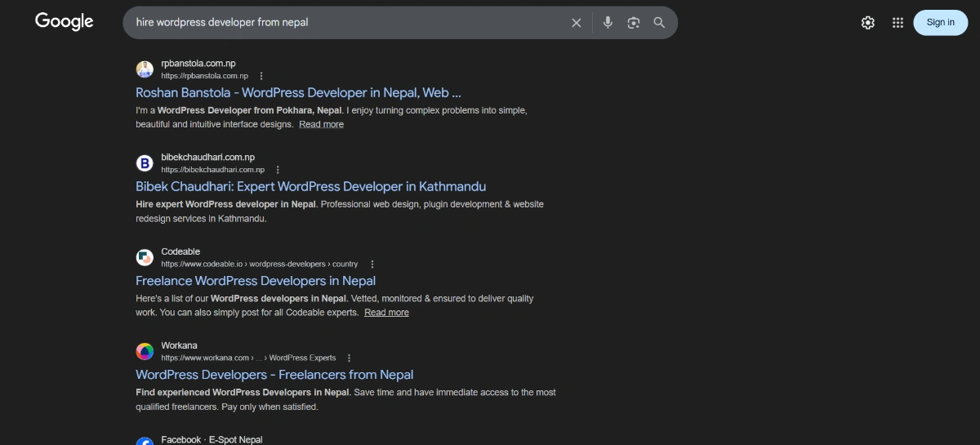This screenshot has width=980, height=445.
Task: Open Roshan Banstola WordPress Developer result
Action: pos(298,93)
